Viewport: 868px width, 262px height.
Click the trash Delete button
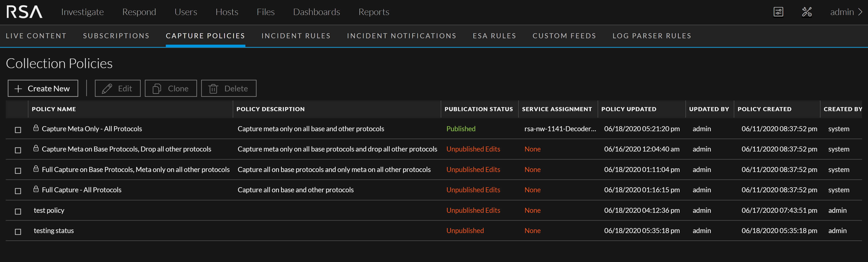tap(229, 89)
